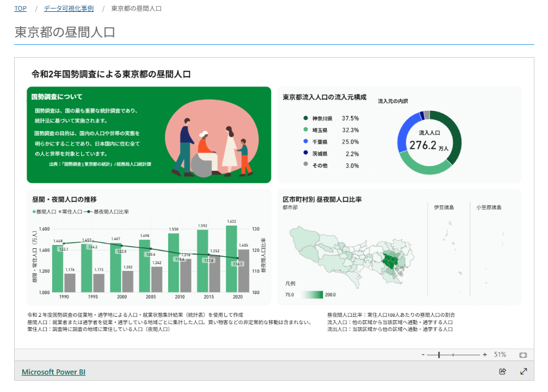Click the 国勢調査について heading
The height and width of the screenshot is (392, 548).
57,97
